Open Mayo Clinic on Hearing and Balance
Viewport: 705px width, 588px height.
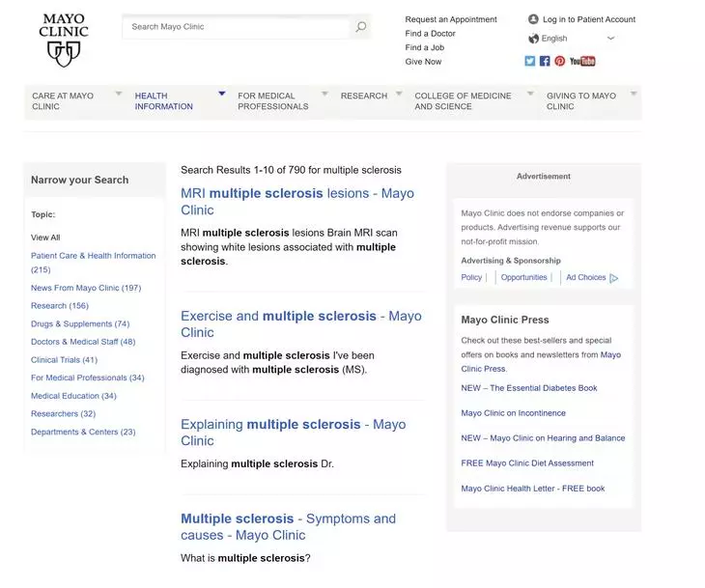click(x=543, y=437)
